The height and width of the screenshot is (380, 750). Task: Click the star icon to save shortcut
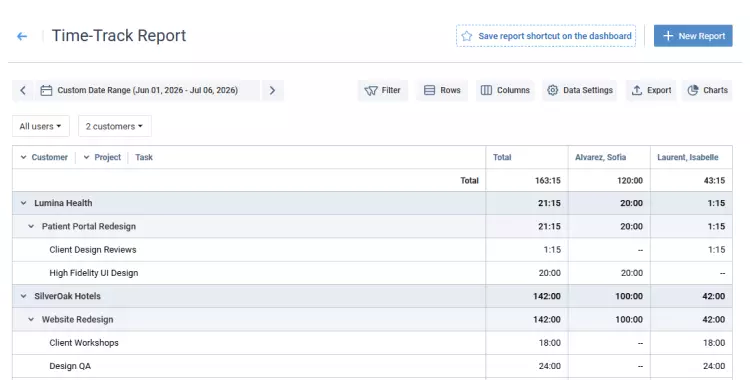click(467, 36)
